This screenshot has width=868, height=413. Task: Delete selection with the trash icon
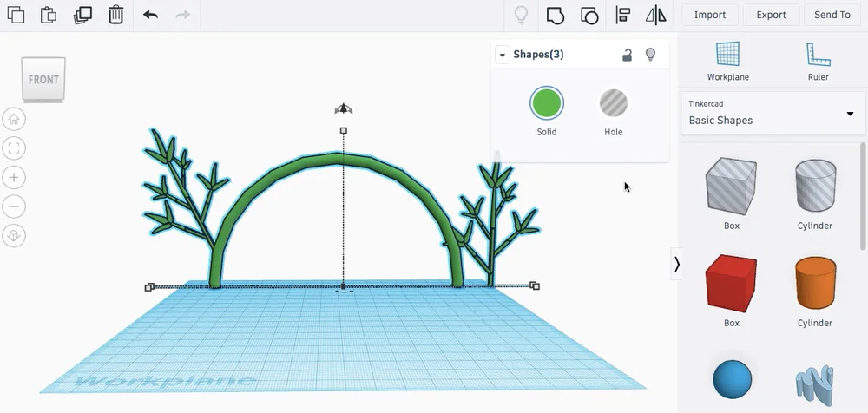(x=115, y=15)
